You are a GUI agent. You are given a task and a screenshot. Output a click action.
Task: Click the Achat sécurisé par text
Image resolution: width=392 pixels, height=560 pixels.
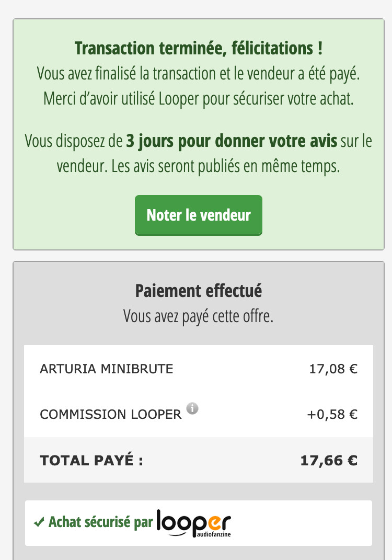(100, 522)
